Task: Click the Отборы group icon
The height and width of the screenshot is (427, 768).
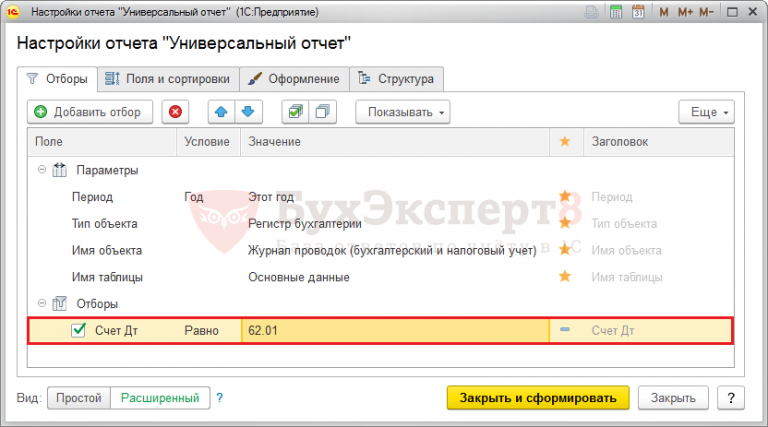Action: 60,304
